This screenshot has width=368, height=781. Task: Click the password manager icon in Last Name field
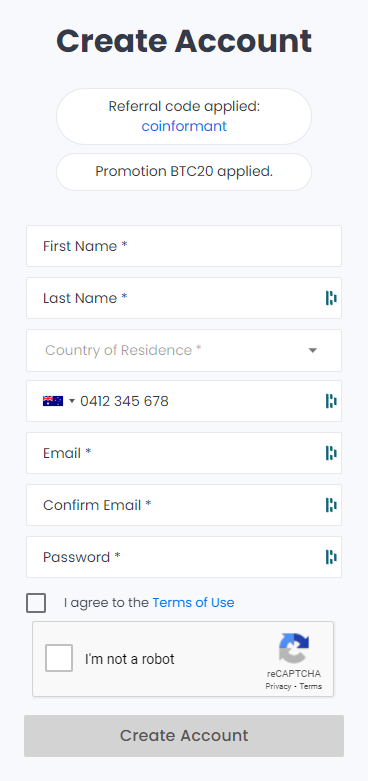[x=331, y=298]
